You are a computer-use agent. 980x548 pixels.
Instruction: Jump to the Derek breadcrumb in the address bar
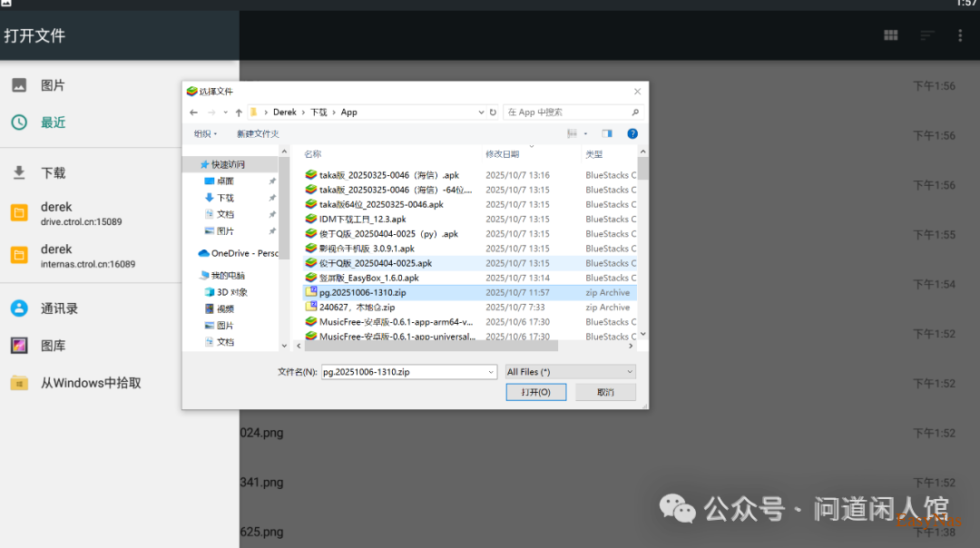pos(284,113)
